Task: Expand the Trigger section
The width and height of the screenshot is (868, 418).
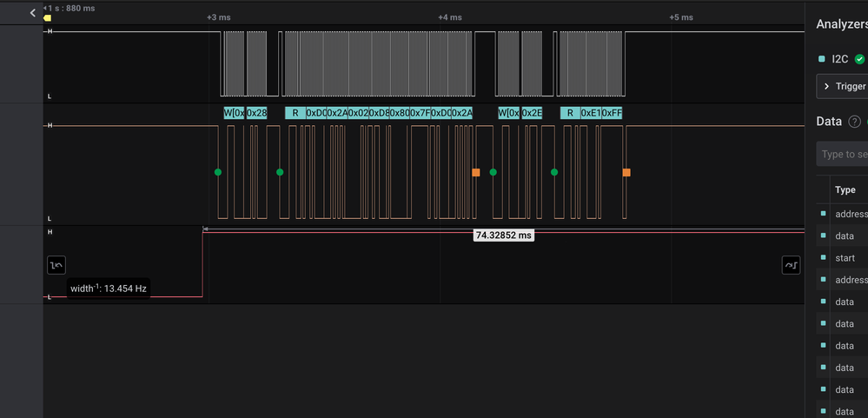Action: tap(842, 86)
